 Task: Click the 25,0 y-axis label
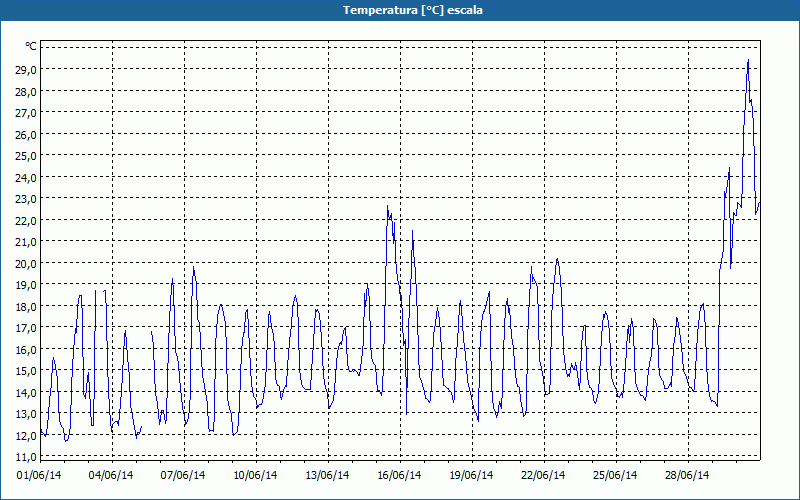26,156
